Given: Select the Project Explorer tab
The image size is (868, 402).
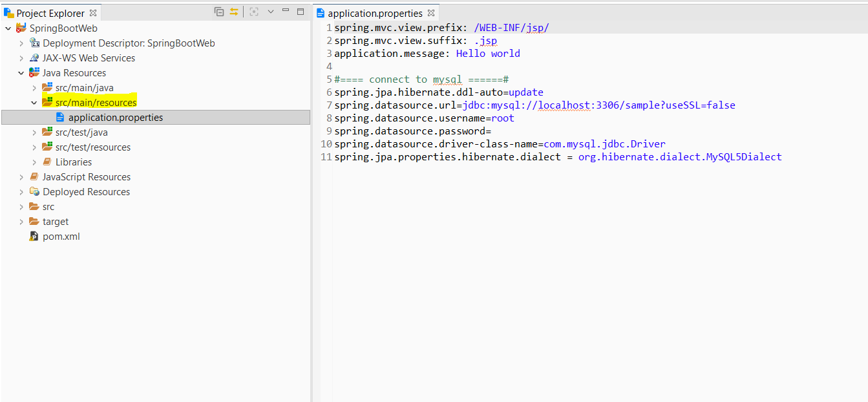Looking at the screenshot, I should [49, 12].
